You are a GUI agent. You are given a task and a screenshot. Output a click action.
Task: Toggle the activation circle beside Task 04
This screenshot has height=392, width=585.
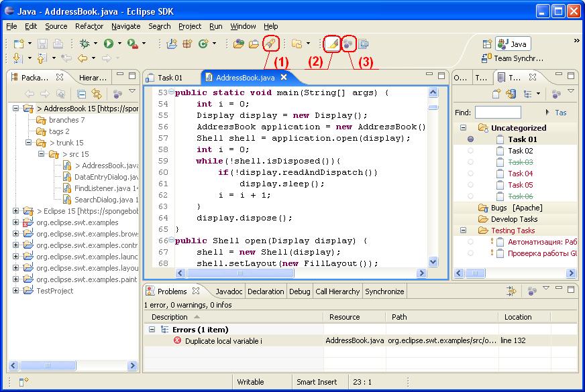[470, 174]
